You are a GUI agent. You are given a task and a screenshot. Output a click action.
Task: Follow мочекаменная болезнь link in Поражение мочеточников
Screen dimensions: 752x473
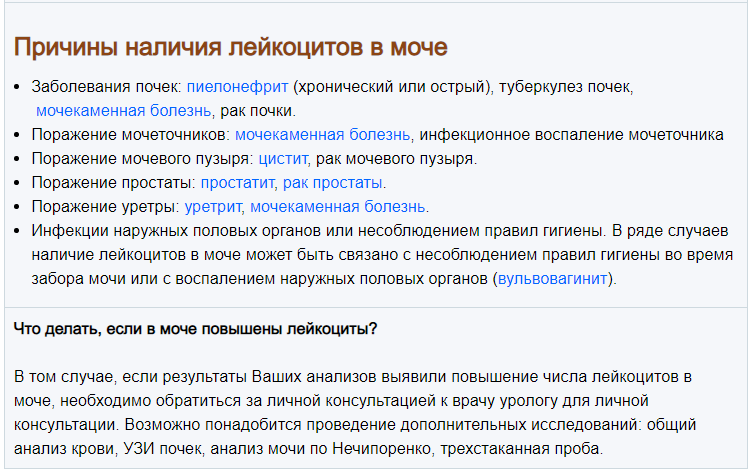tap(322, 135)
